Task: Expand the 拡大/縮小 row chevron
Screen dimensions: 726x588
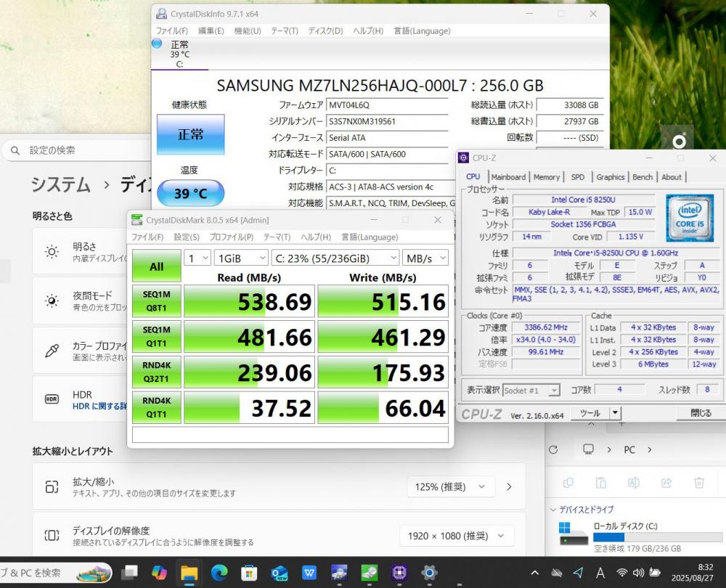Action: click(509, 486)
